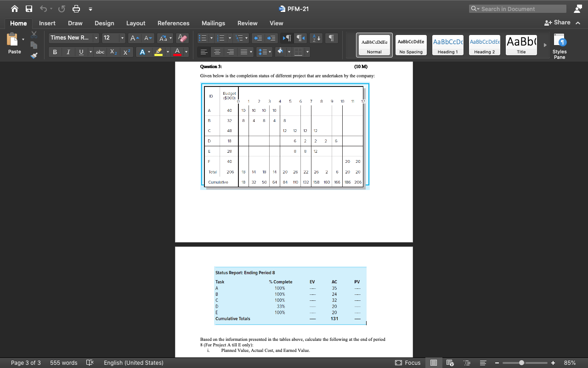Open the Styles Pane

coord(560,45)
